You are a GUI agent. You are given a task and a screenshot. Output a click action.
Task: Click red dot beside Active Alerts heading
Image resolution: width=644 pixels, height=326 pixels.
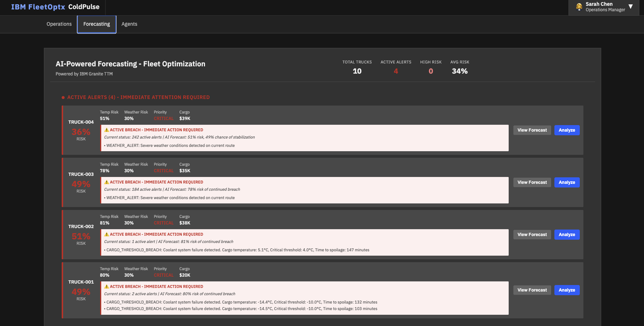63,98
